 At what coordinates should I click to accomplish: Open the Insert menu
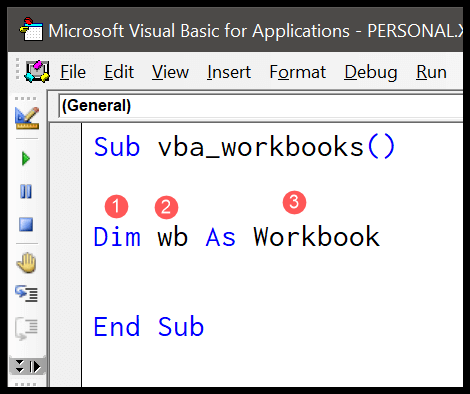(229, 72)
